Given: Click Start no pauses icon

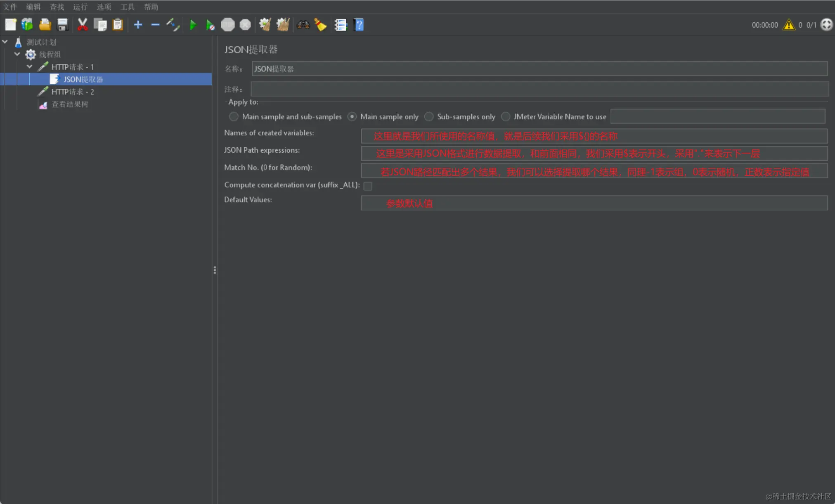Looking at the screenshot, I should (210, 25).
